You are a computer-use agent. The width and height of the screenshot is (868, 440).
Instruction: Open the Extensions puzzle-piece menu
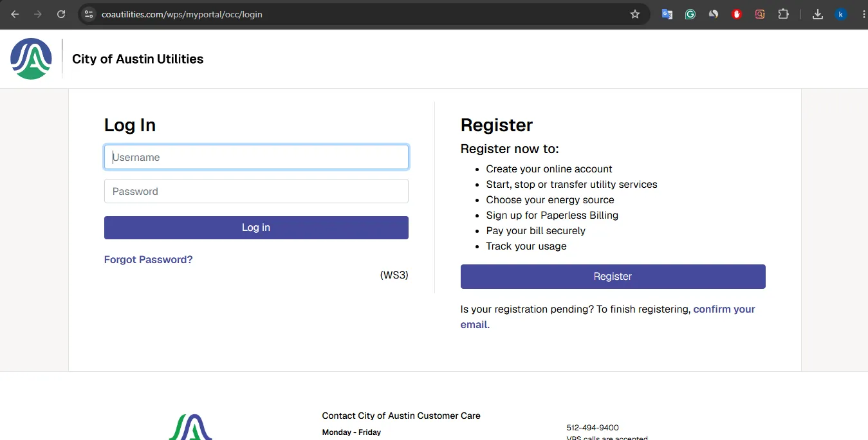(783, 14)
